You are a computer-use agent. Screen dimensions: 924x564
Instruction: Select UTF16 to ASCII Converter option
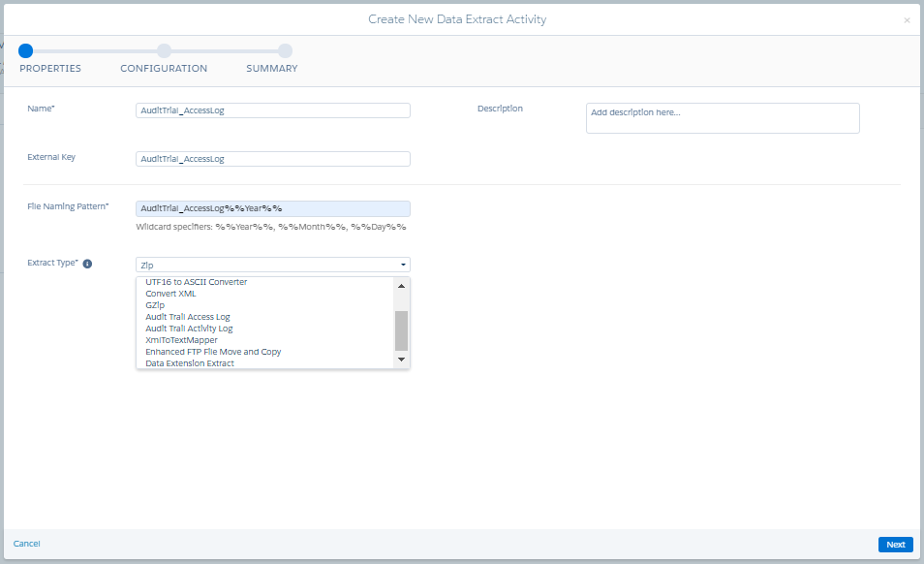click(197, 282)
